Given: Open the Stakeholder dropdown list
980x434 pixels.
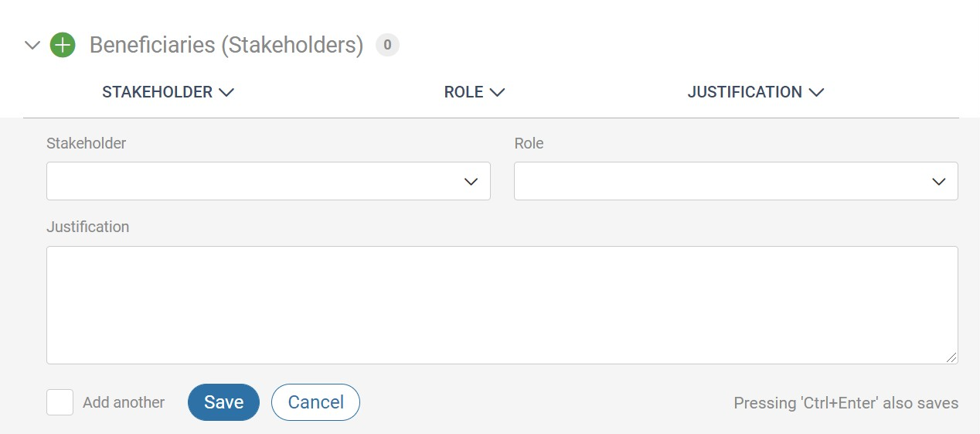Looking at the screenshot, I should coord(268,181).
